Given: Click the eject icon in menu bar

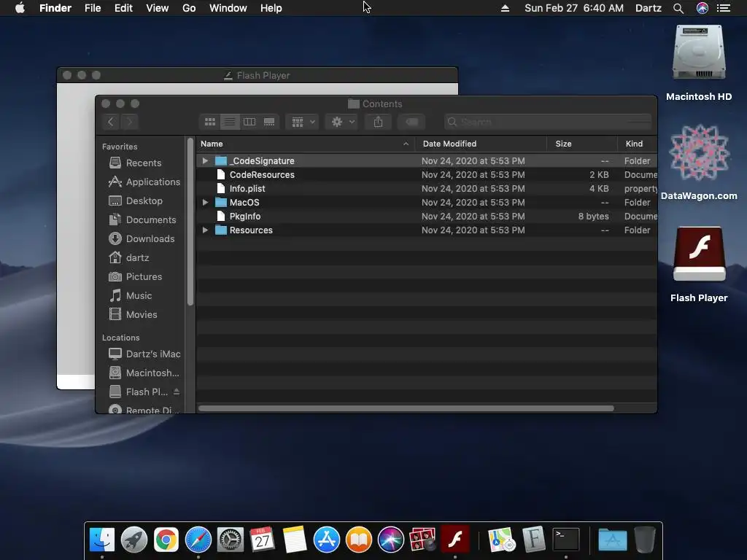Looking at the screenshot, I should pos(505,8).
